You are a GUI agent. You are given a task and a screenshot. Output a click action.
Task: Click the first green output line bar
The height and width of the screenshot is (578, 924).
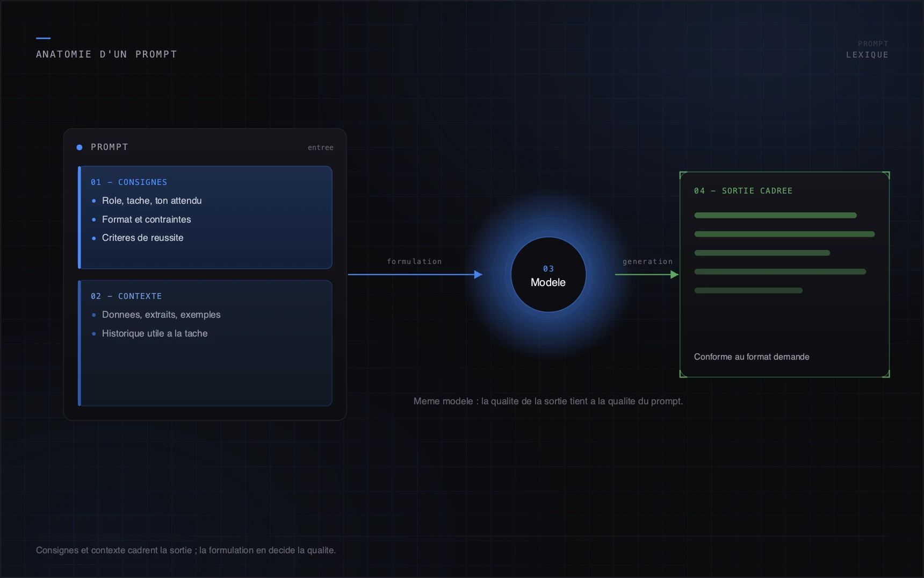pos(775,216)
